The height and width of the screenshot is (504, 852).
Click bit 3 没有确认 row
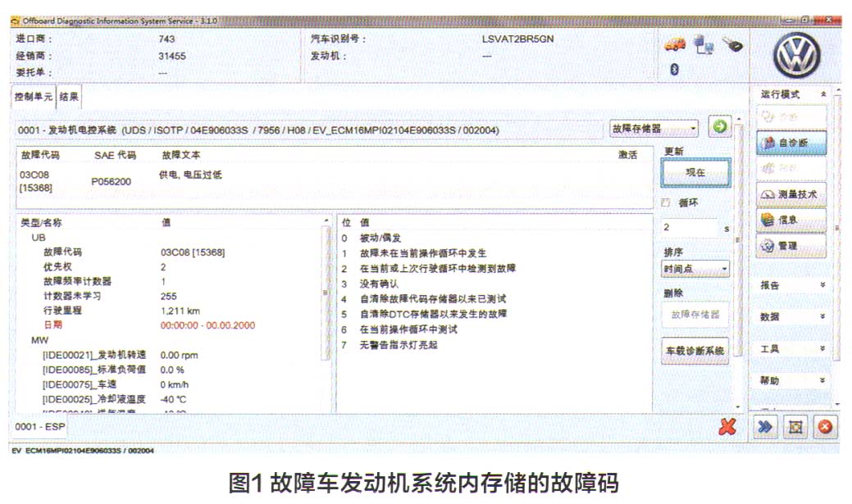tap(494, 284)
